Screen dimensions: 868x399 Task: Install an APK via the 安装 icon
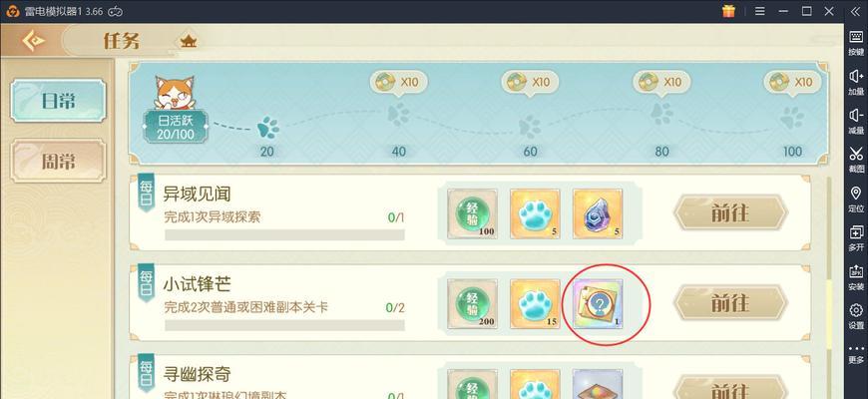[856, 276]
